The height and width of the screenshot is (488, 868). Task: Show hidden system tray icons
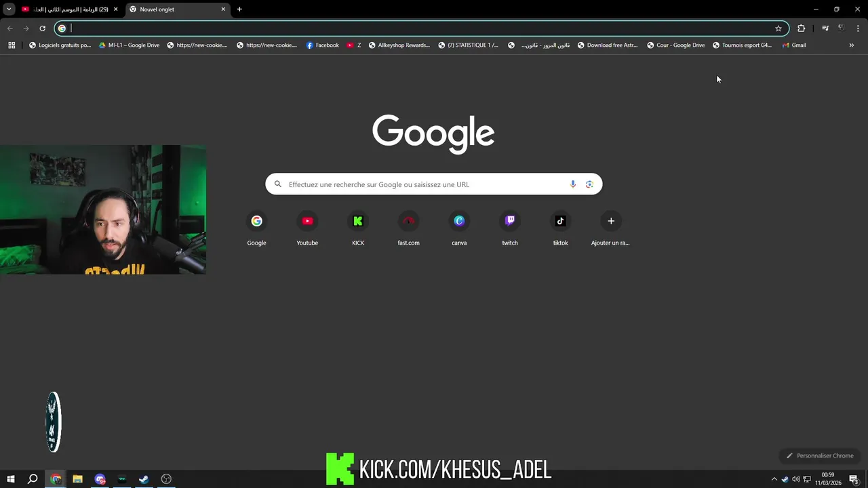[774, 479]
